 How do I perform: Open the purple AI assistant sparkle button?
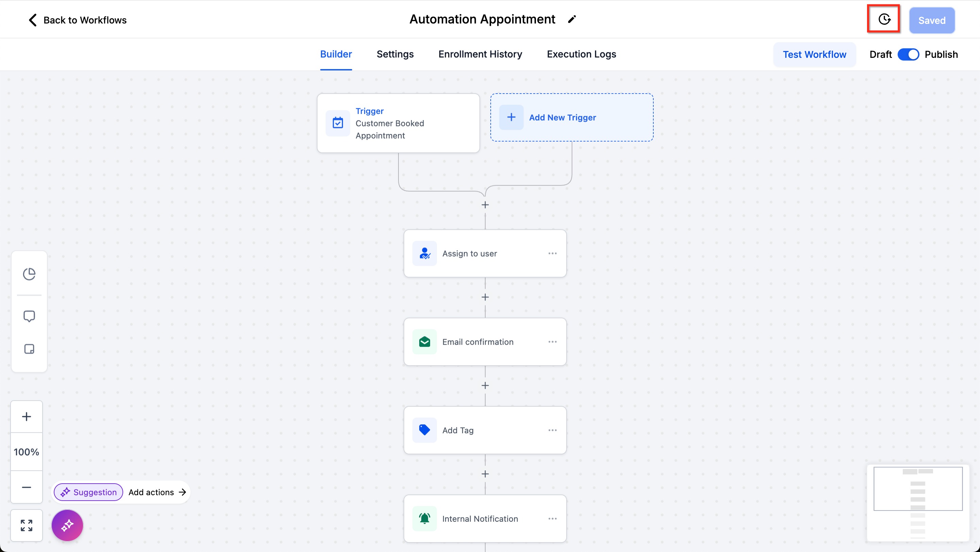pyautogui.click(x=67, y=525)
